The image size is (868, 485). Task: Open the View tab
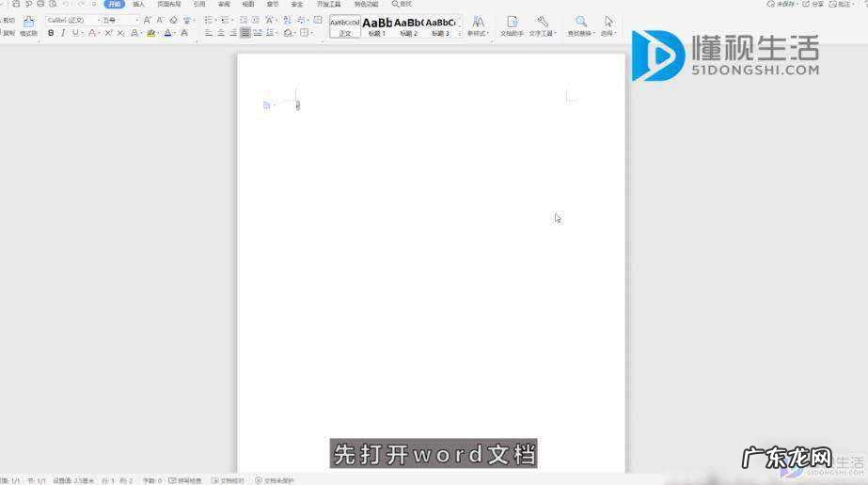point(248,4)
